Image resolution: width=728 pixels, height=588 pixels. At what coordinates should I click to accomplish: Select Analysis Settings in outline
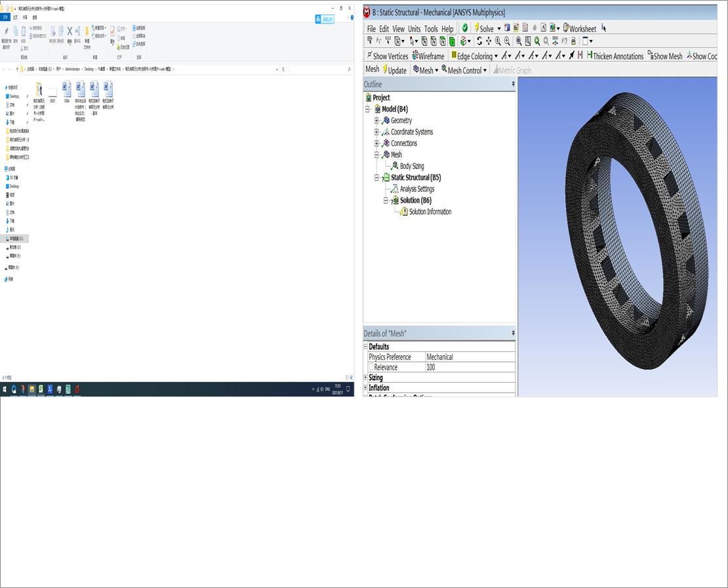[417, 189]
